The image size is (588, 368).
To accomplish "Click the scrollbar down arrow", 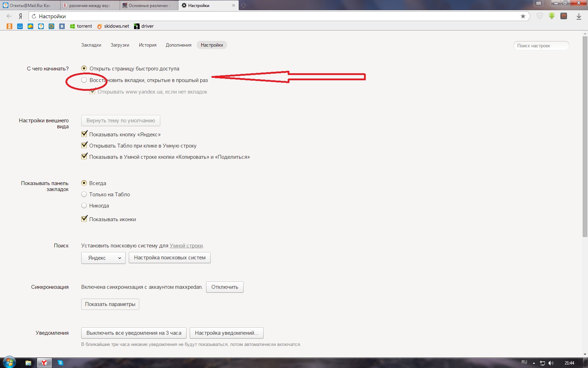I will (585, 354).
